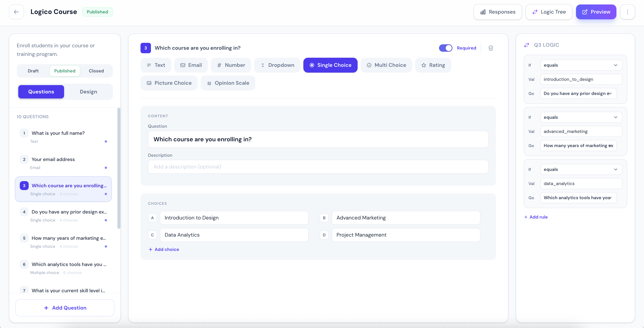The height and width of the screenshot is (328, 644).
Task: Edit the Advanced Marketing choice field
Action: 405,218
